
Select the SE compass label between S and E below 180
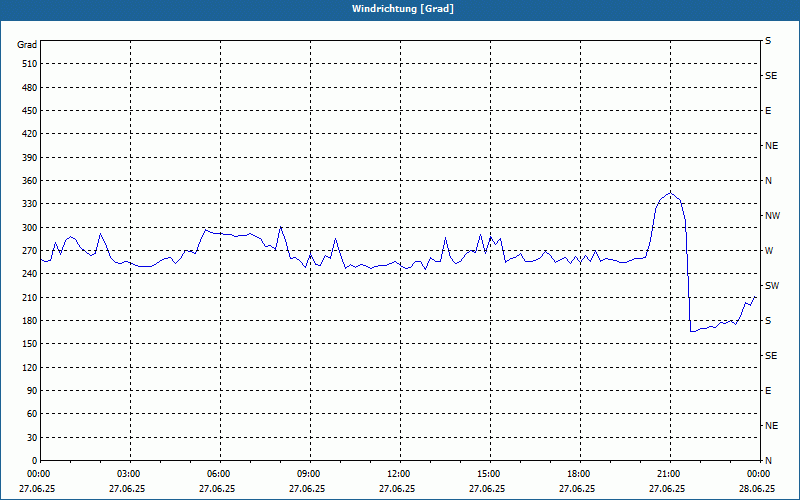(771, 356)
